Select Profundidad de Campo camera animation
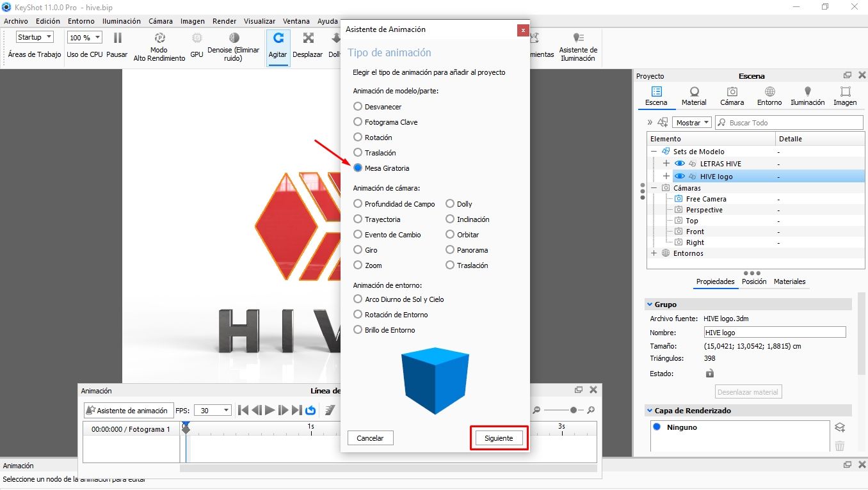Screen dimensions: 868x490 coord(358,204)
